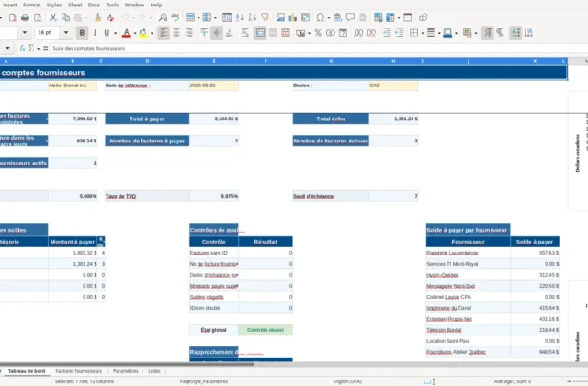This screenshot has height=386, width=588.
Task: Open the Styles menu
Action: point(54,5)
